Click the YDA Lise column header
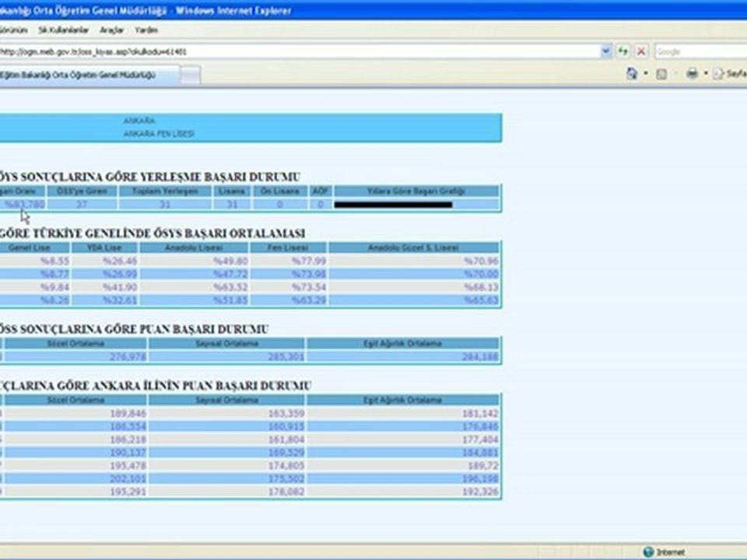The height and width of the screenshot is (560, 747). click(x=104, y=247)
